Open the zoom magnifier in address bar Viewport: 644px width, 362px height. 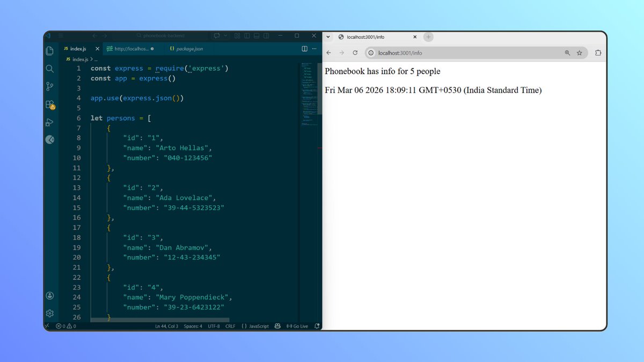pyautogui.click(x=567, y=53)
